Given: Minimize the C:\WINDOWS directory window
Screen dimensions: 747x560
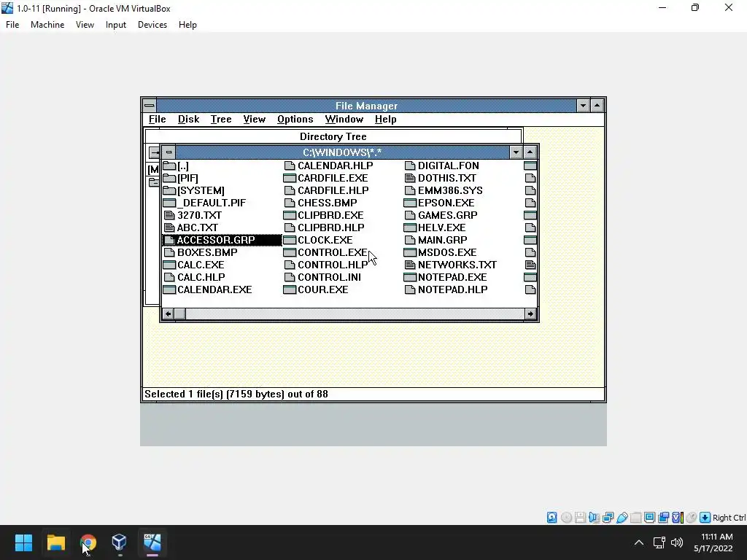Looking at the screenshot, I should [x=516, y=152].
